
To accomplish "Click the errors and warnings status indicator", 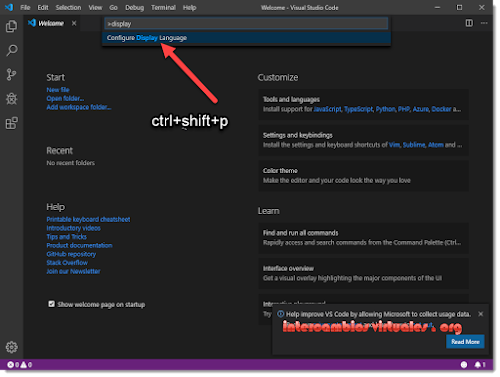I will 20,365.
